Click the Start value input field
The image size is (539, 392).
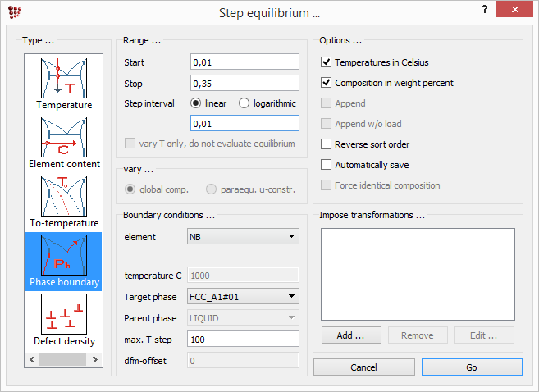click(244, 62)
